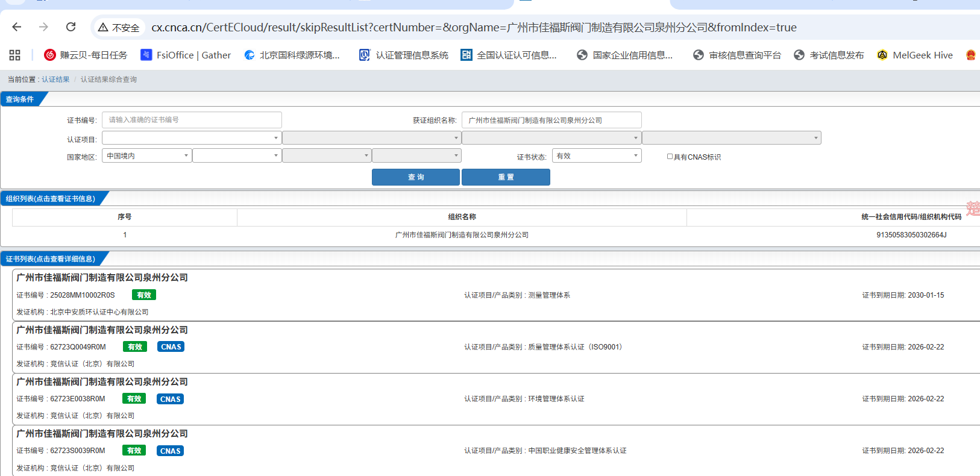The image size is (980, 476).
Task: Open the first 认证项目 dropdown
Action: pos(192,138)
